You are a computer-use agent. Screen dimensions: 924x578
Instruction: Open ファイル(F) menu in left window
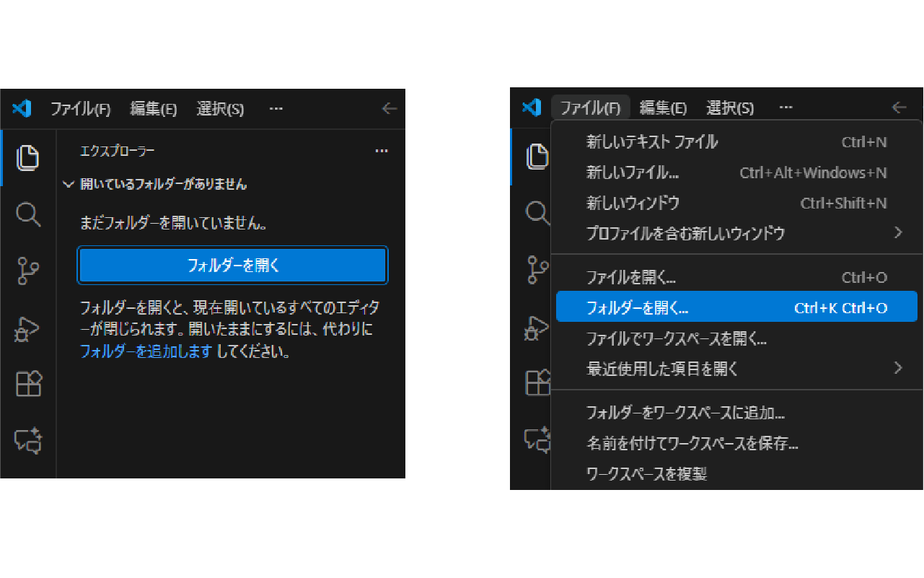pos(80,109)
